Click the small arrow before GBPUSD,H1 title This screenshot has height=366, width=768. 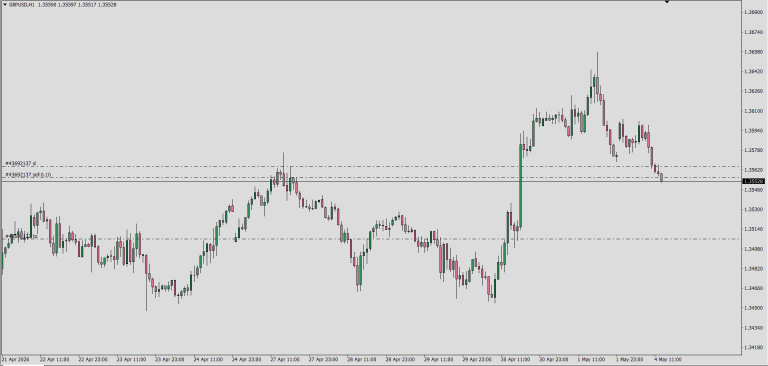[5, 5]
